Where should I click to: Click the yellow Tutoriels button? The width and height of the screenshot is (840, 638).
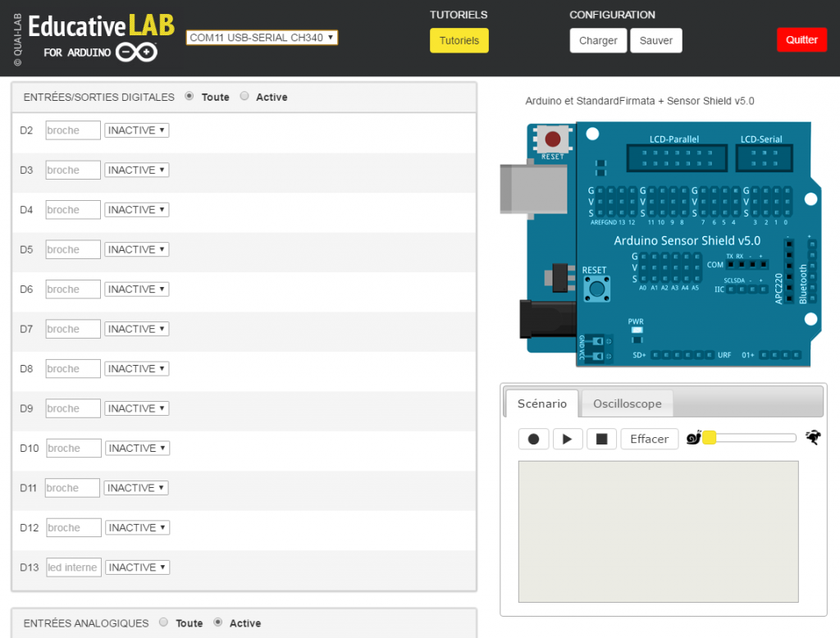(459, 39)
